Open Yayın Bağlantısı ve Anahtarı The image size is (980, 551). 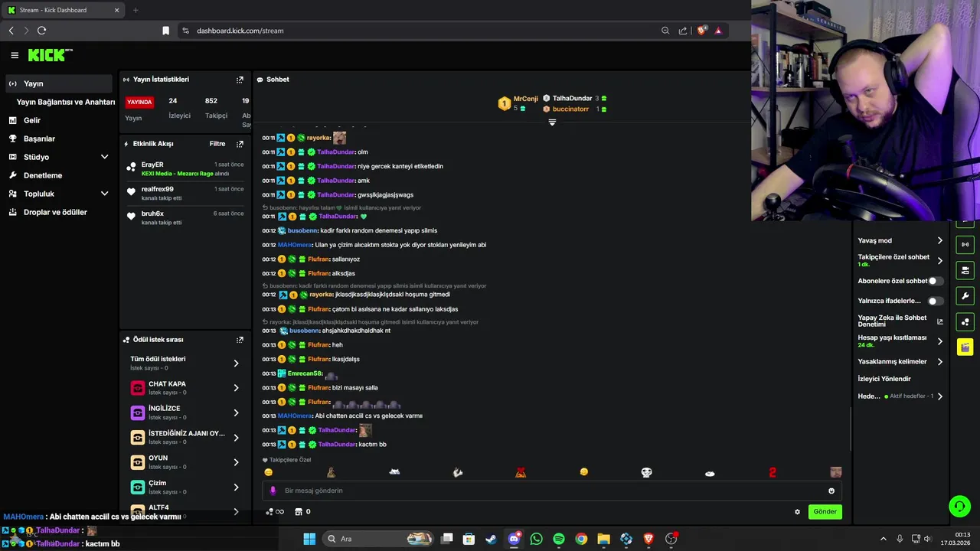(66, 102)
